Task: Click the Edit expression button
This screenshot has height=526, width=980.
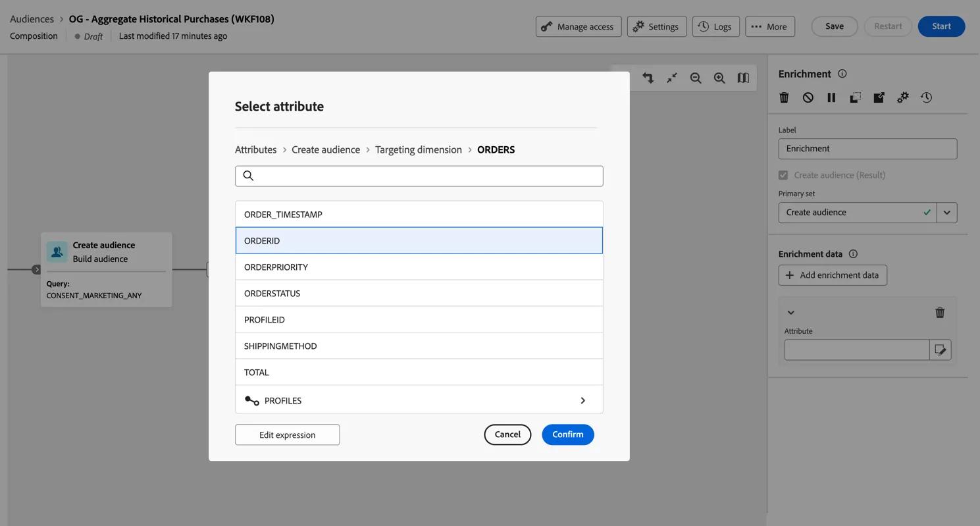Action: [x=288, y=434]
